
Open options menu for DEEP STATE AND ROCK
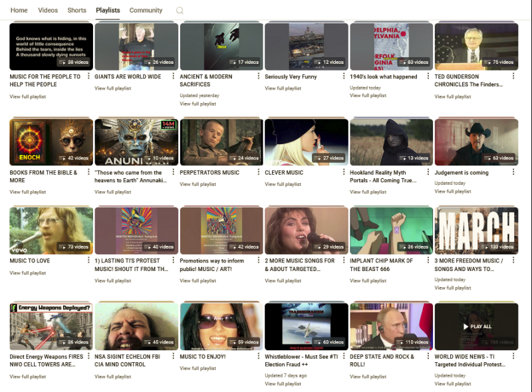pyautogui.click(x=428, y=356)
